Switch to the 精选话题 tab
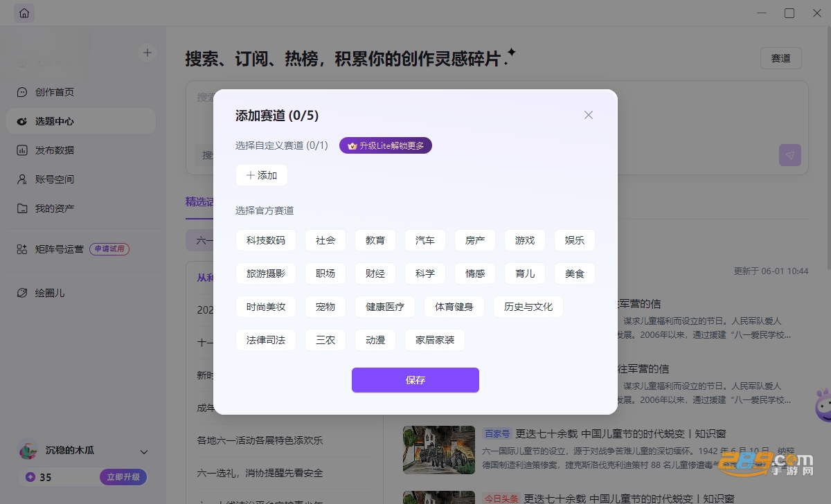This screenshot has width=831, height=504. (199, 202)
